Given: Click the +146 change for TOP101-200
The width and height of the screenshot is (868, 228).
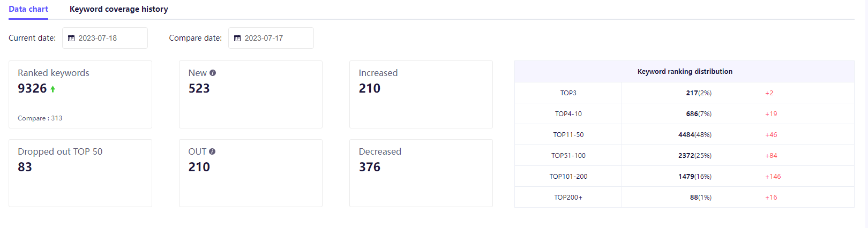Looking at the screenshot, I should [773, 176].
